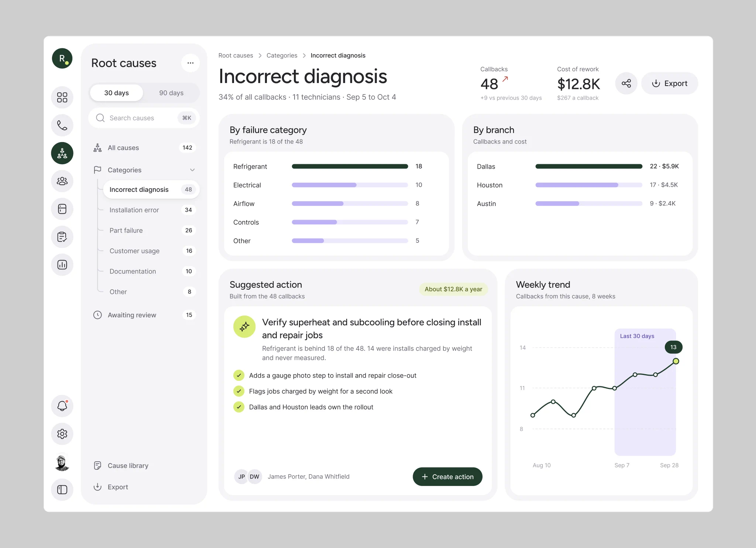
Task: Click the Dallas branch bar
Action: [589, 166]
